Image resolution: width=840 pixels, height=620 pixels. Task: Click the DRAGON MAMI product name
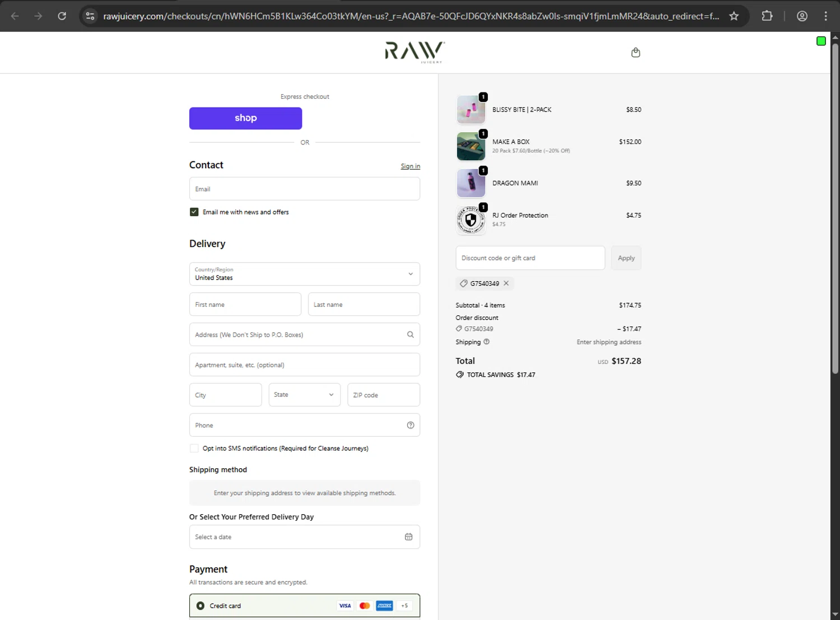coord(515,183)
